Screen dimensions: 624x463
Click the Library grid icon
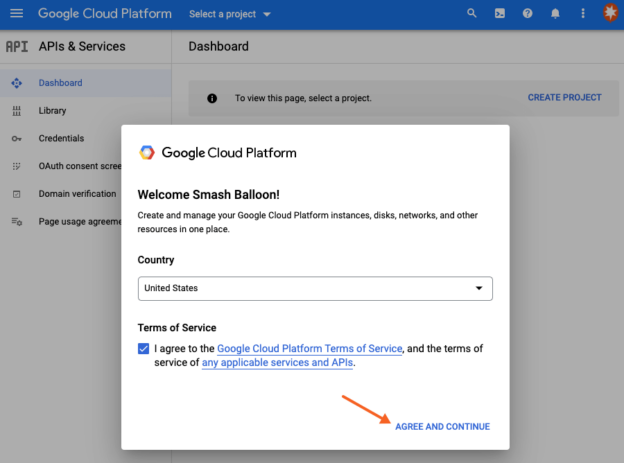[16, 110]
